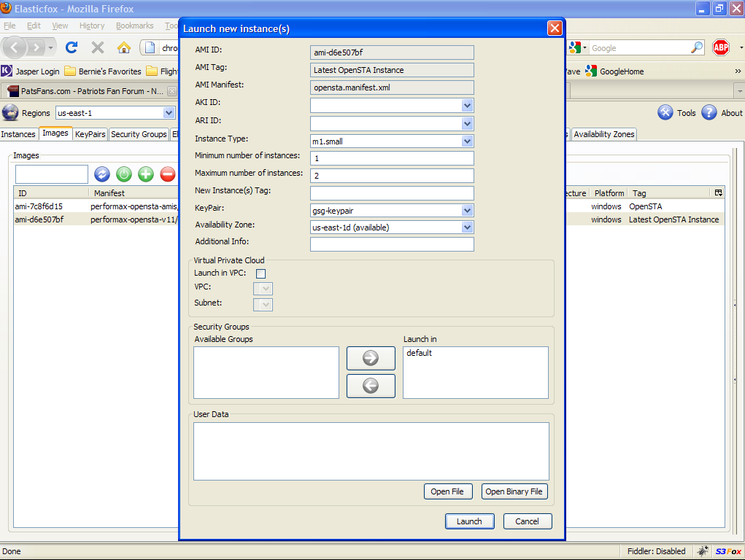Open Bernie's Favorites bookmark folder
Viewport: 745px width, 560px height.
click(103, 71)
